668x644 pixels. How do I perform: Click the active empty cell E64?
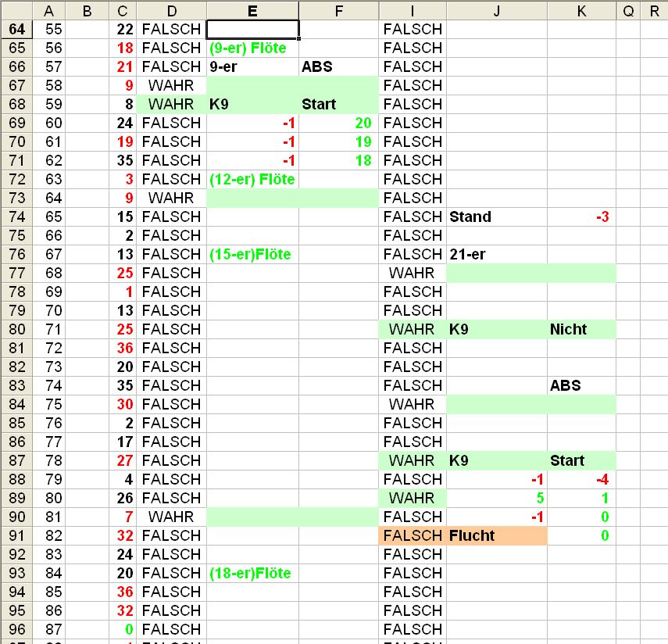pyautogui.click(x=252, y=29)
